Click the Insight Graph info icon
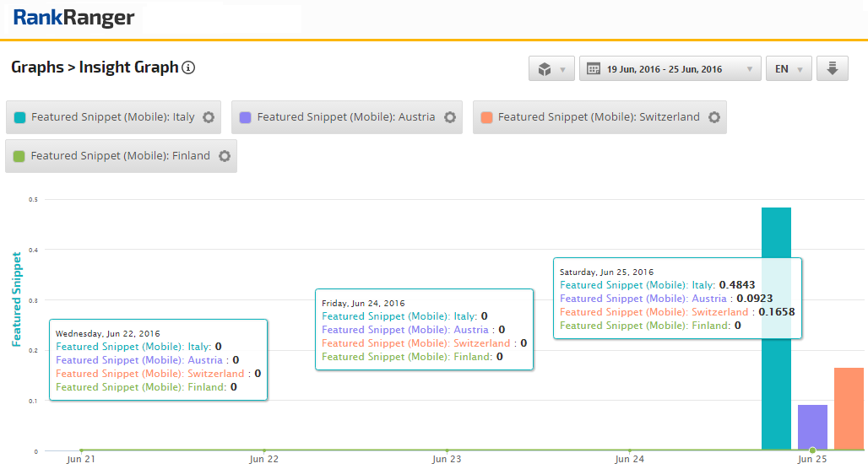Image resolution: width=868 pixels, height=469 pixels. (189, 67)
